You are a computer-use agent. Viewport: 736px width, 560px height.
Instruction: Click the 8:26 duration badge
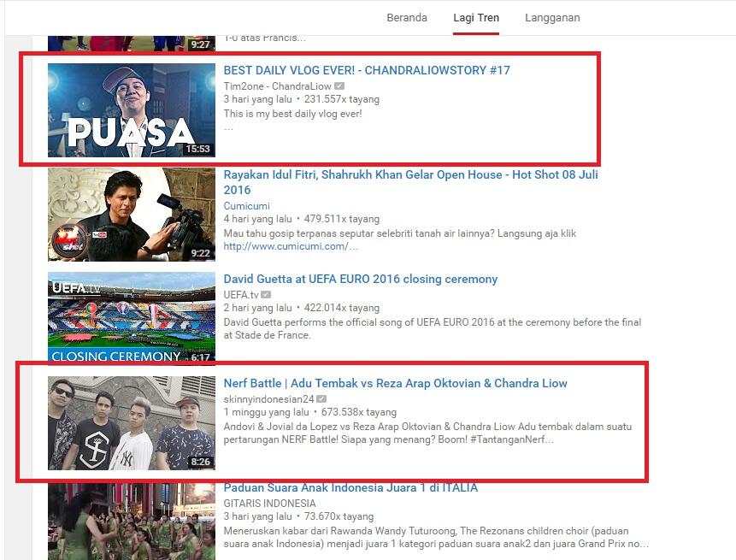pos(200,462)
